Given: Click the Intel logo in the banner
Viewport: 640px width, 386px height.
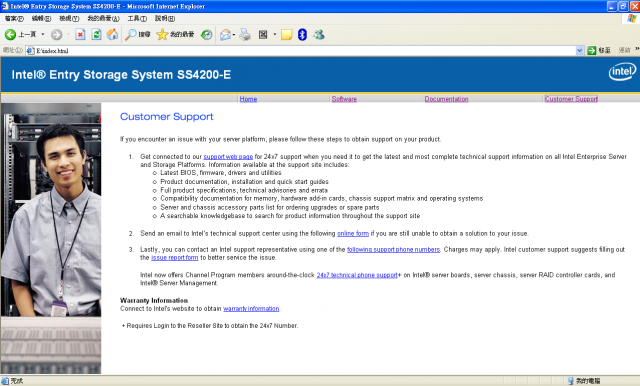Looking at the screenshot, I should pyautogui.click(x=622, y=72).
